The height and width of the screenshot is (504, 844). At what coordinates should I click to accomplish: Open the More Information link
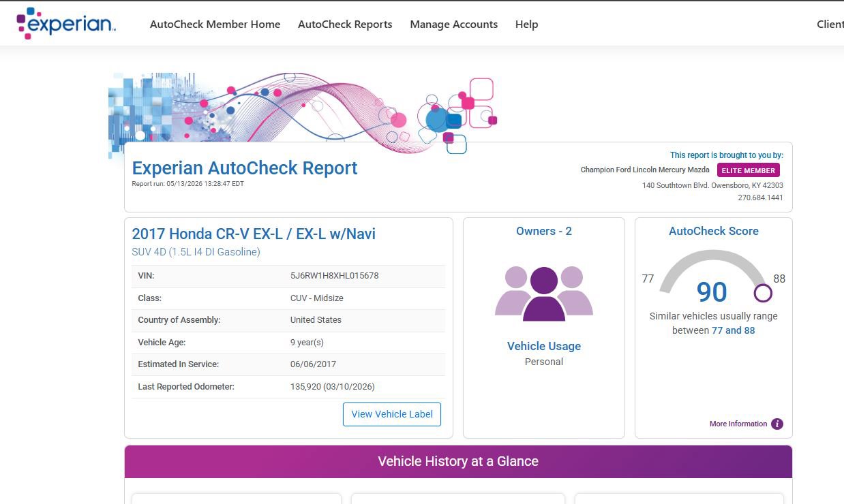point(738,424)
